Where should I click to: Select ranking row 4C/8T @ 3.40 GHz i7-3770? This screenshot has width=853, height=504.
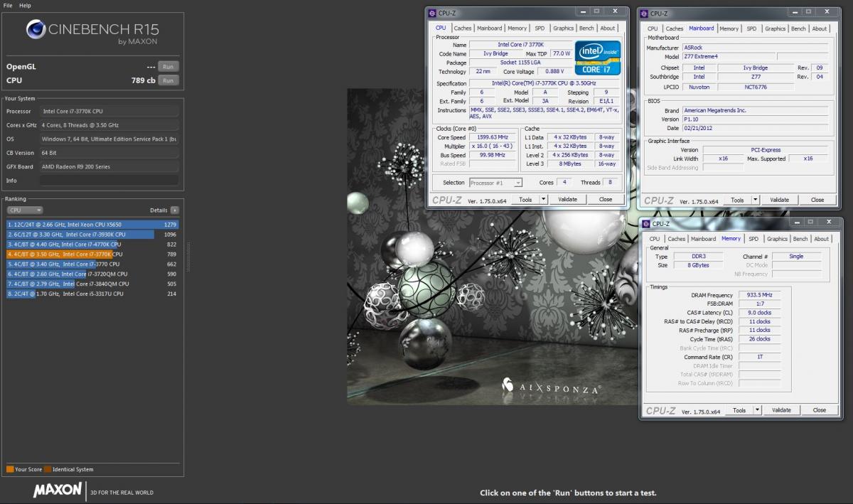(92, 264)
